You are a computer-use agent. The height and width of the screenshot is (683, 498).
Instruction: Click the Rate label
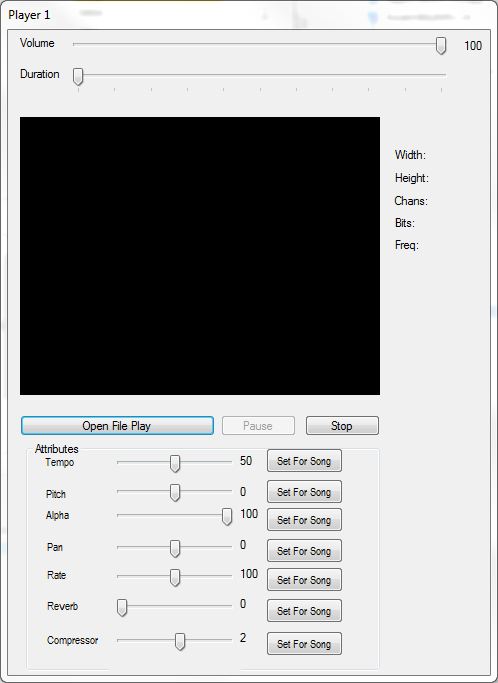pos(57,575)
